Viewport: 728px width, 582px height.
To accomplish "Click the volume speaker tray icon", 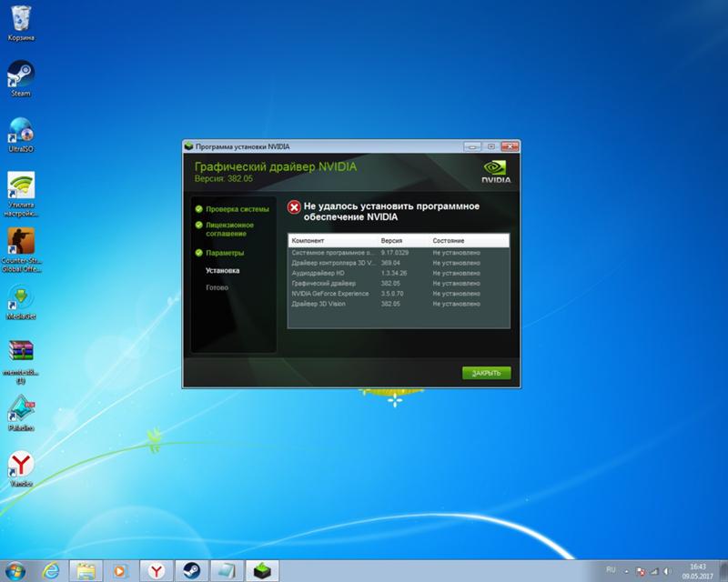I will (x=667, y=571).
